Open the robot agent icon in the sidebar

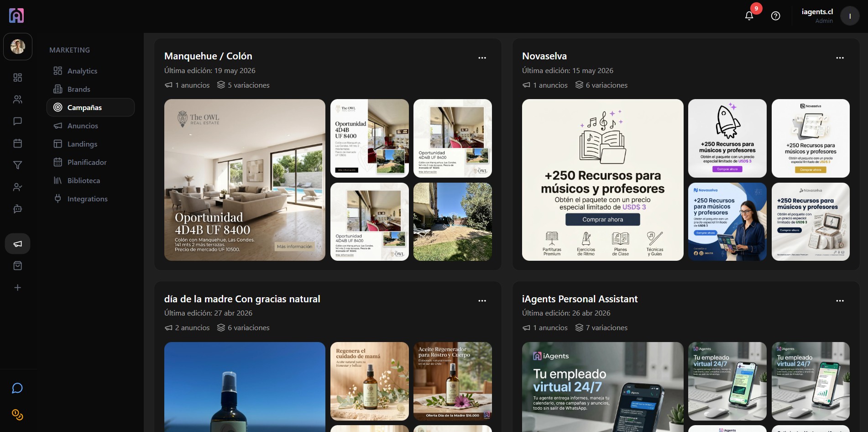pos(18,209)
